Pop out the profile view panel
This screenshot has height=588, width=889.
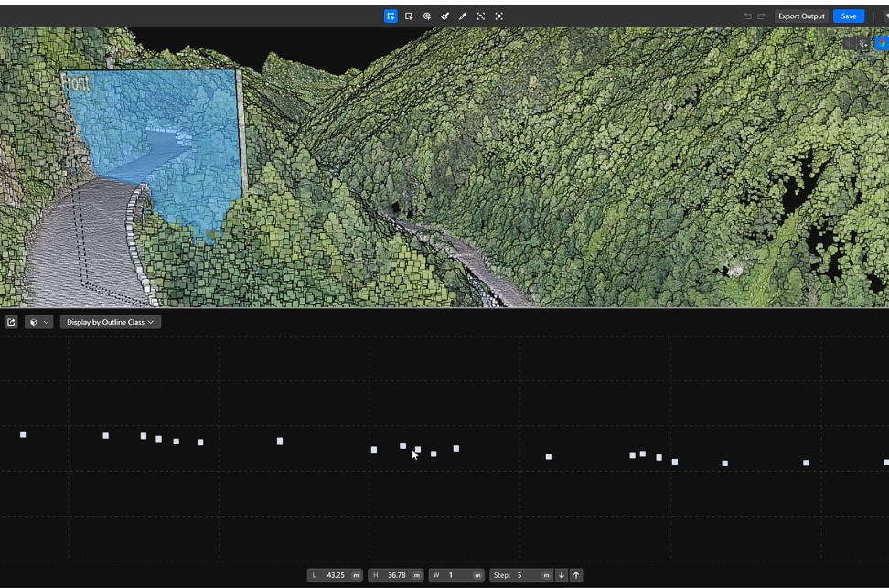pyautogui.click(x=11, y=322)
